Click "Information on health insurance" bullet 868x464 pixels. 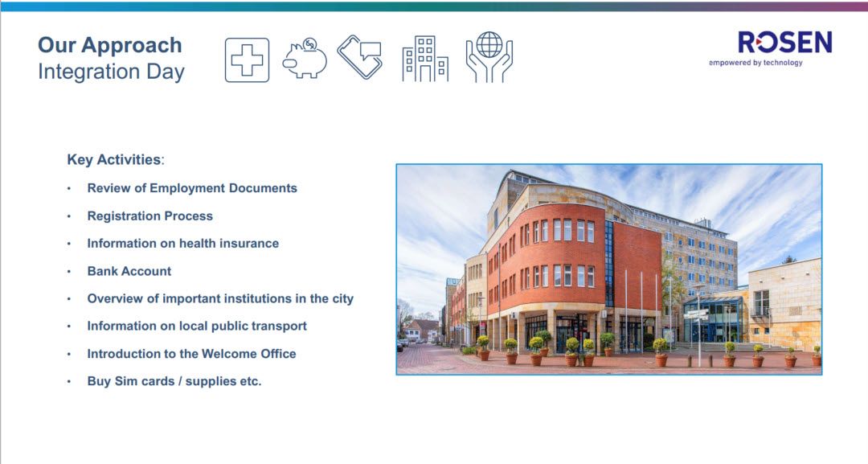pyautogui.click(x=183, y=243)
